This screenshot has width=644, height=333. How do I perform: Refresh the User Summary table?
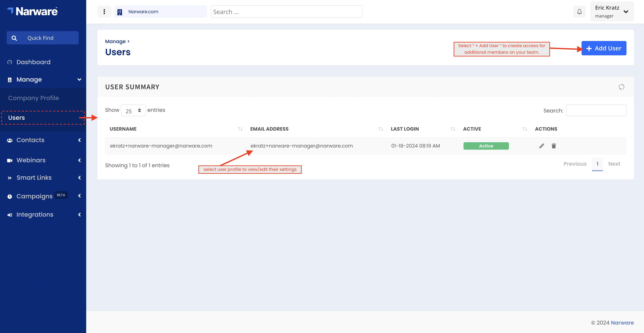click(x=621, y=87)
